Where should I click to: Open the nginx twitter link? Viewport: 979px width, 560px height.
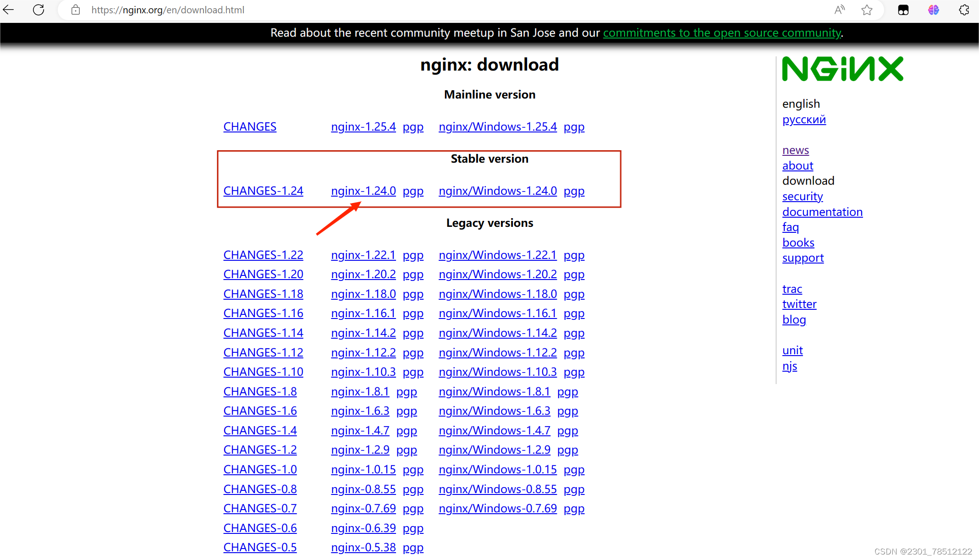[799, 304]
